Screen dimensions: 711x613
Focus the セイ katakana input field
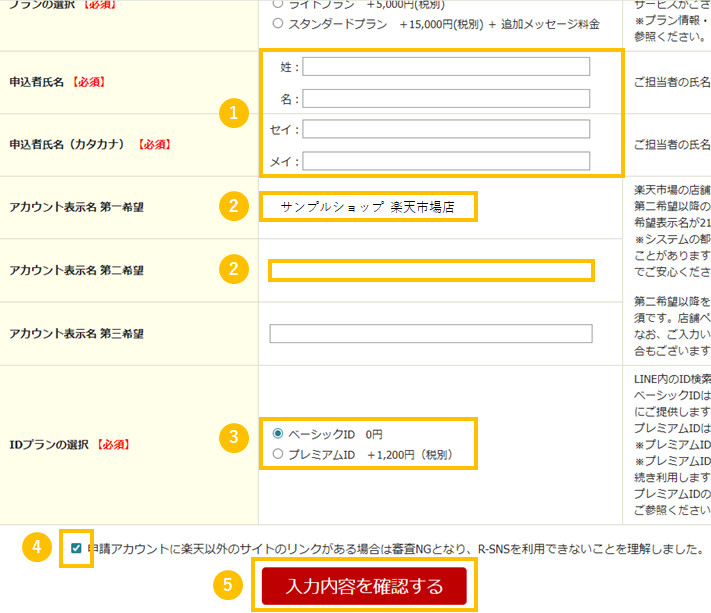(x=446, y=129)
